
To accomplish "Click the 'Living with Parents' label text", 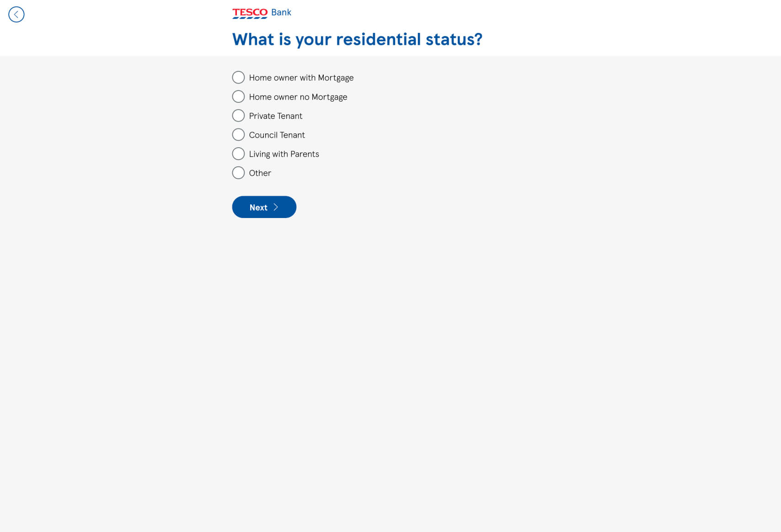I will pos(284,154).
